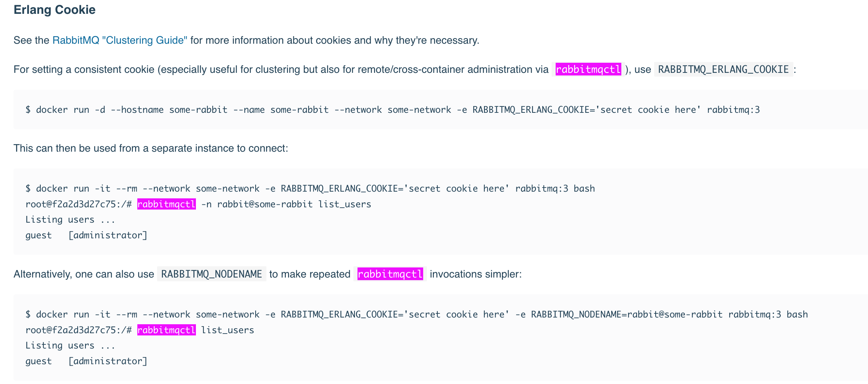Click [administrator] in the last code block
The height and width of the screenshot is (384, 868).
108,361
